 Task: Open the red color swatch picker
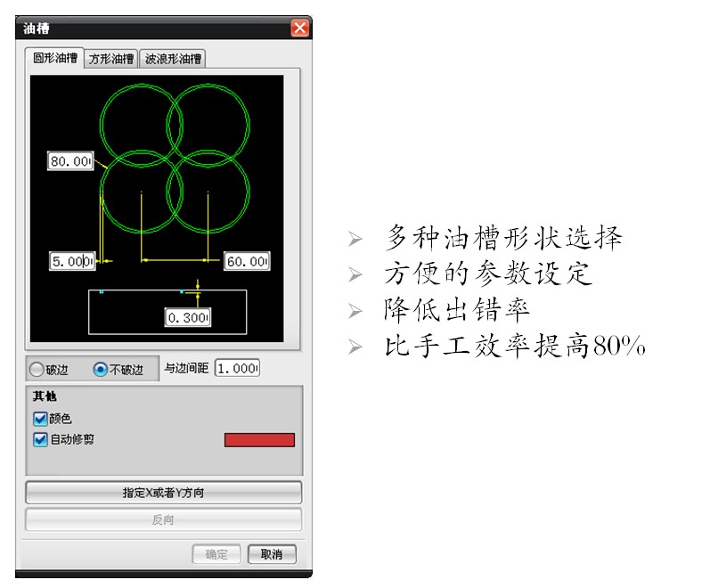(259, 440)
